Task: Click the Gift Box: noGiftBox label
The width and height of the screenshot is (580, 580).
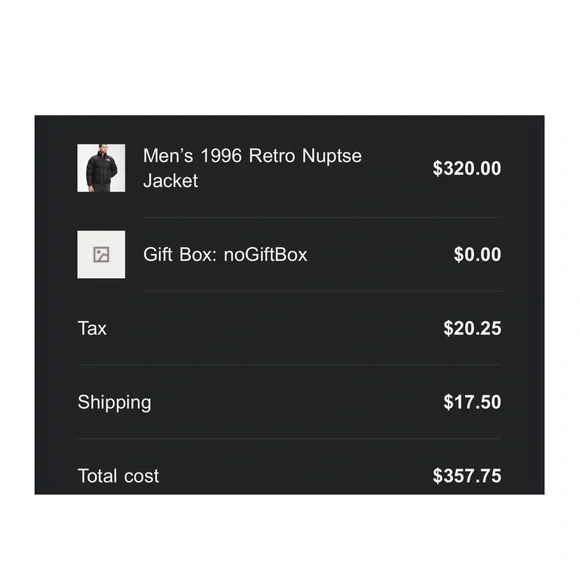Action: (225, 254)
